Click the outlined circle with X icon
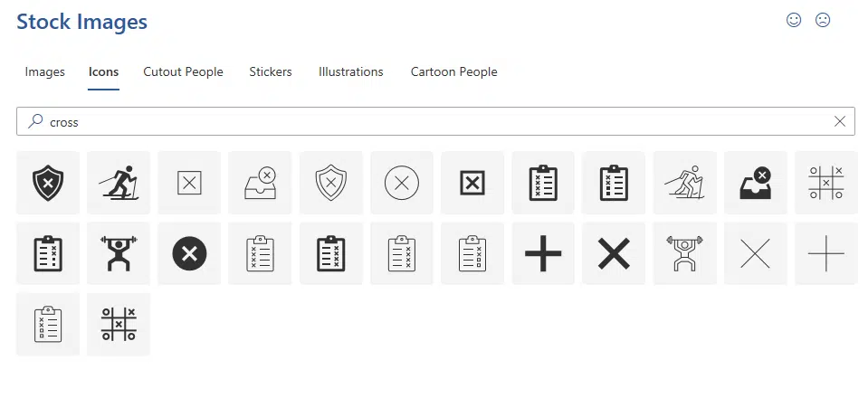 (x=402, y=183)
